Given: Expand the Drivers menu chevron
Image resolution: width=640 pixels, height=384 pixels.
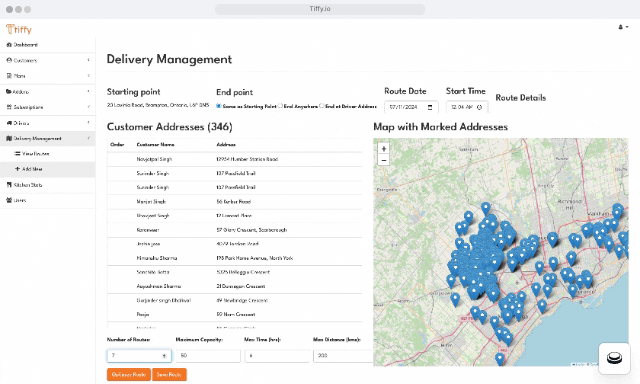Looking at the screenshot, I should pos(88,123).
